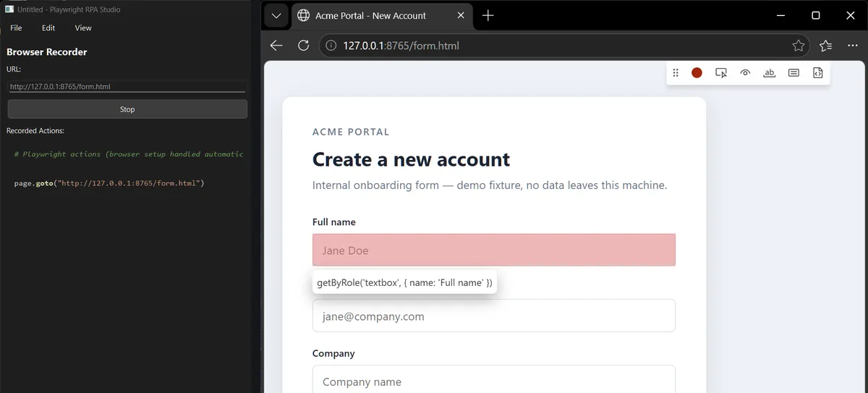Click the 'Create a new account' heading
The image size is (868, 393).
point(411,159)
